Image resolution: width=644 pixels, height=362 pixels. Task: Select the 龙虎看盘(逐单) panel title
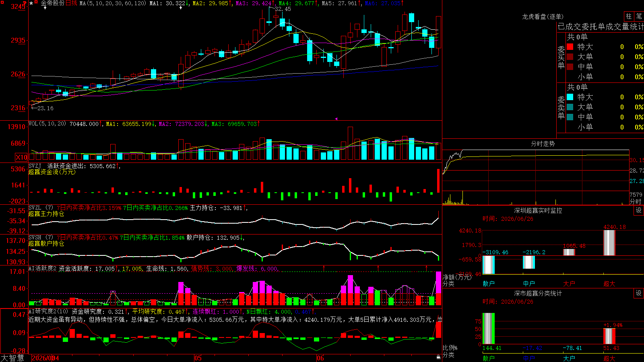click(x=543, y=16)
